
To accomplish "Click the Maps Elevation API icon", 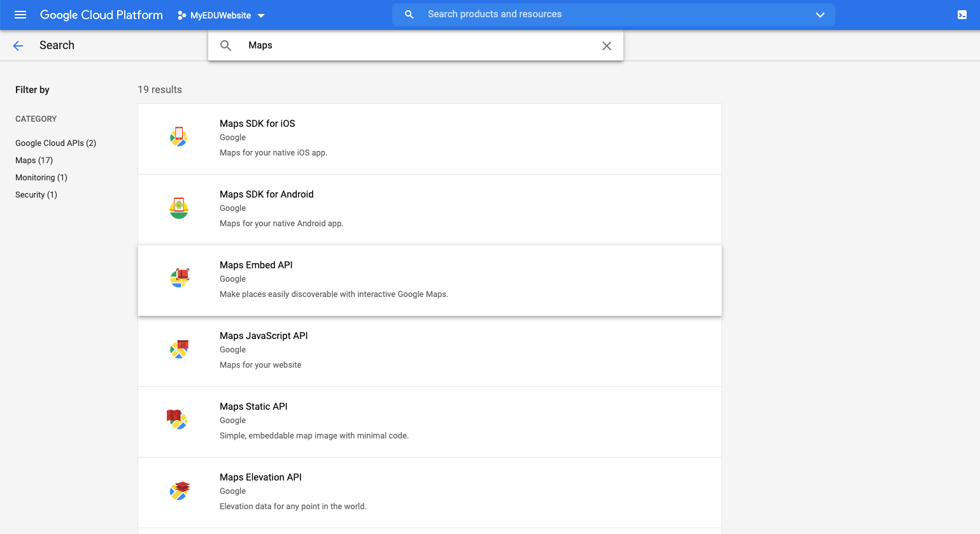I will click(180, 491).
